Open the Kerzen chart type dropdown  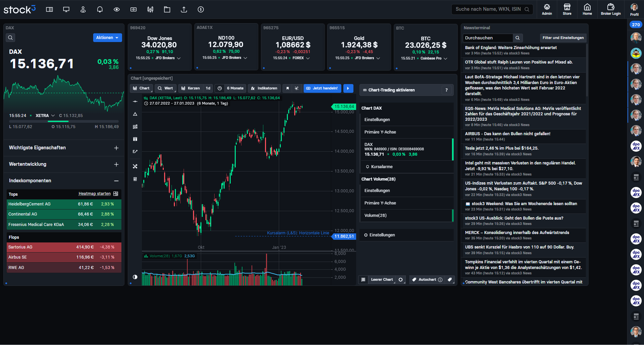tap(191, 88)
